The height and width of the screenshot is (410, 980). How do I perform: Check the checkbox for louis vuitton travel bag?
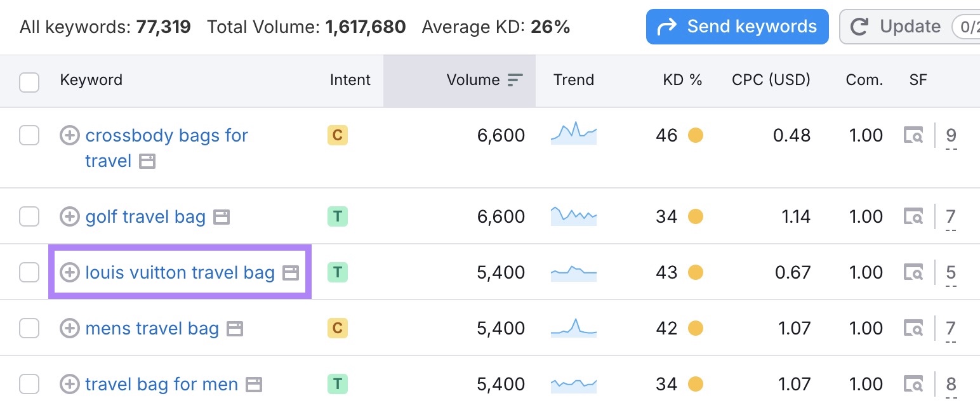(29, 272)
